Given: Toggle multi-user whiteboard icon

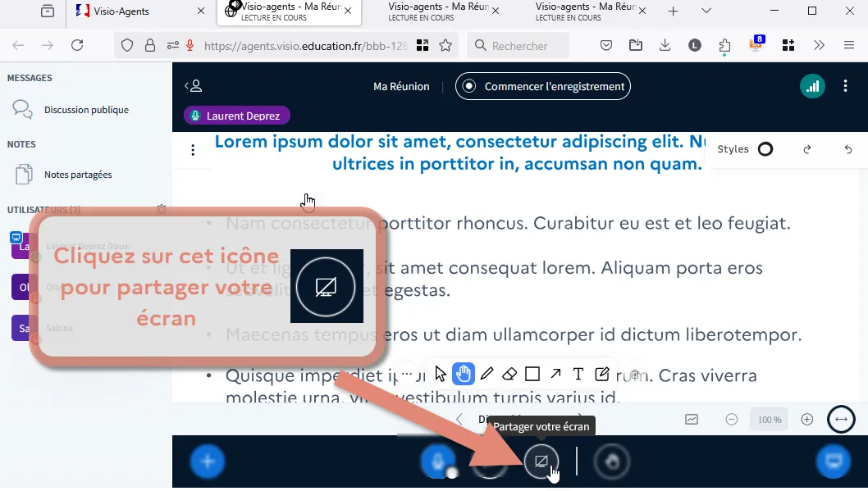Looking at the screenshot, I should [692, 420].
